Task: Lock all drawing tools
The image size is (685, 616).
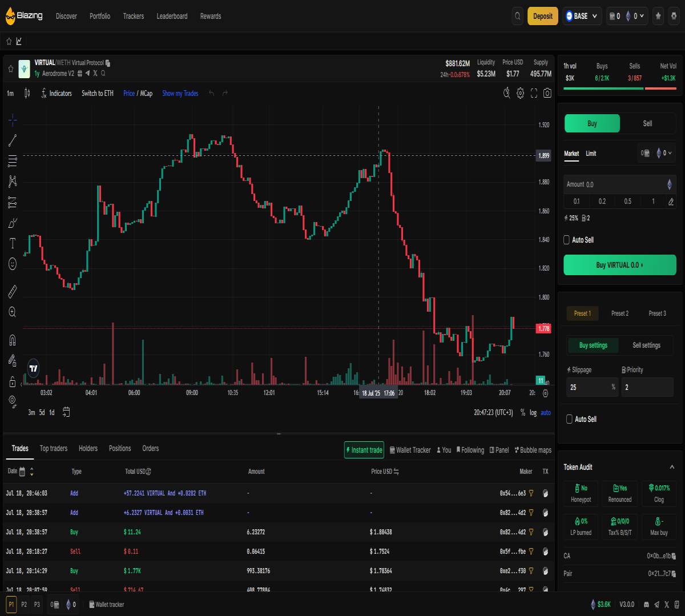Action: (13, 381)
